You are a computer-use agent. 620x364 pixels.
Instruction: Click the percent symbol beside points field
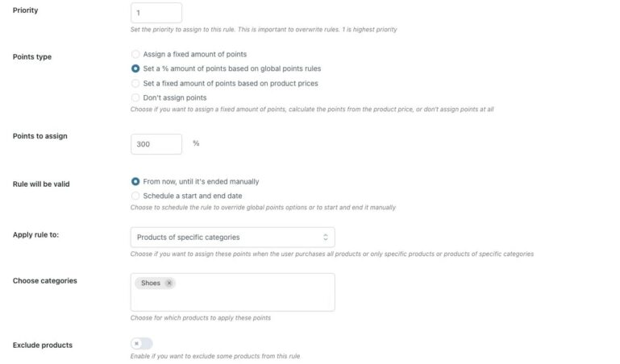click(196, 143)
